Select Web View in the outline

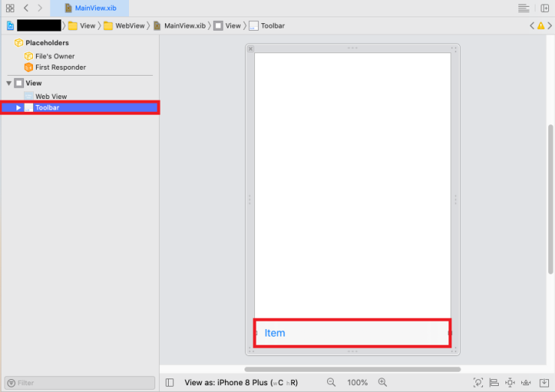[51, 97]
